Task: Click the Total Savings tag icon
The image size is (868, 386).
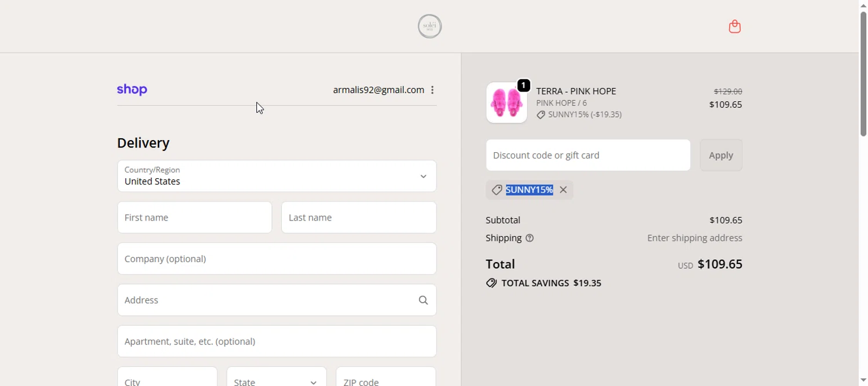Action: 491,283
